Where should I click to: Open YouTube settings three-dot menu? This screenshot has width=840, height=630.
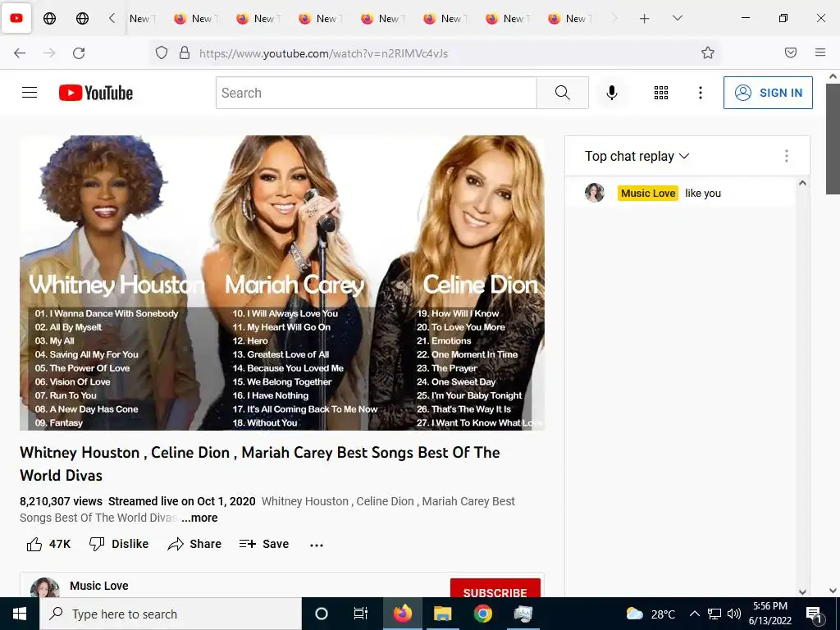click(701, 93)
